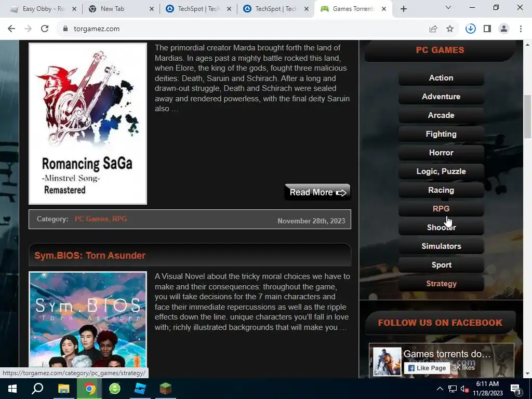Select the Arcade genre button
Screen dimensions: 532x399
441,115
